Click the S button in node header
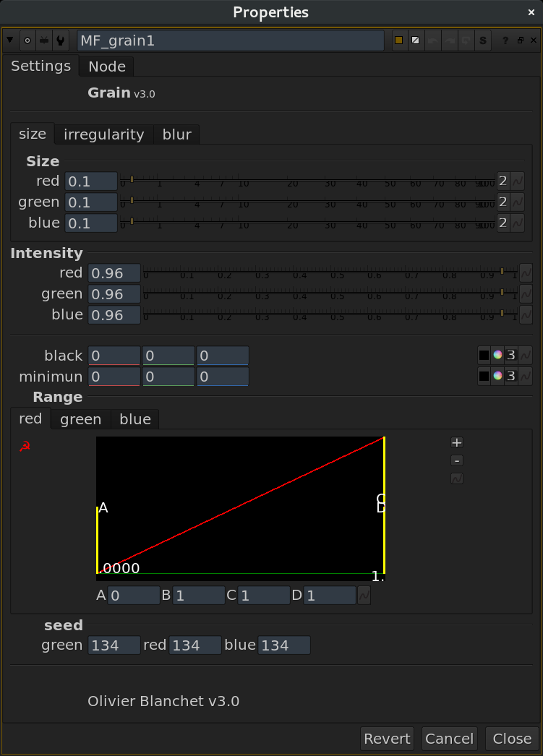The height and width of the screenshot is (756, 543). click(x=483, y=40)
